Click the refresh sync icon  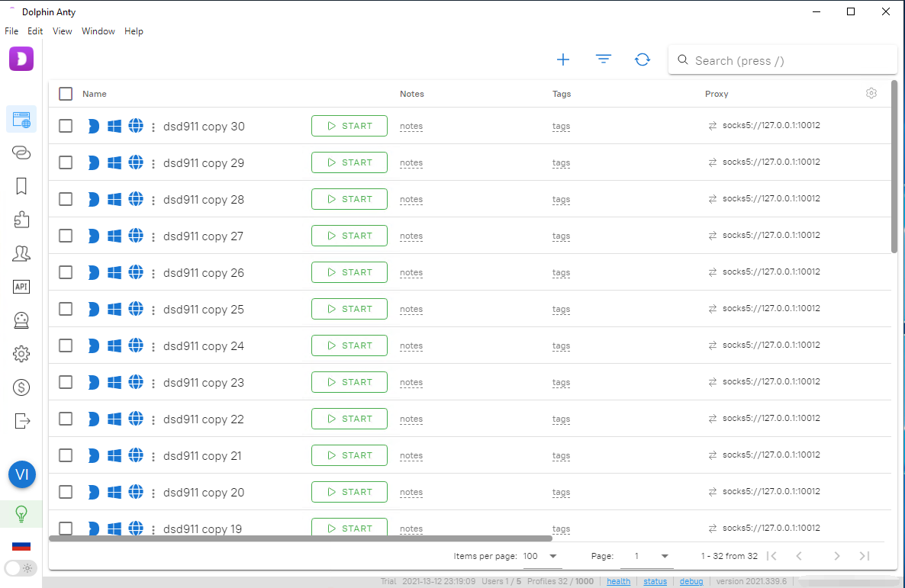643,59
